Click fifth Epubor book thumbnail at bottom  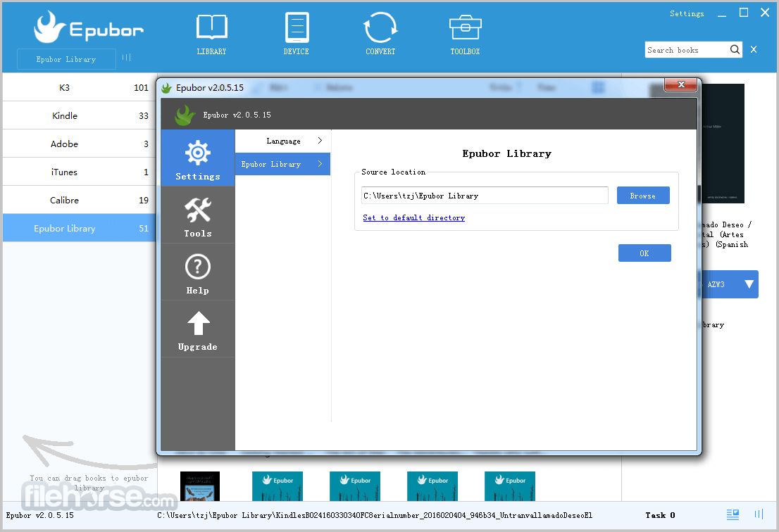[x=510, y=486]
